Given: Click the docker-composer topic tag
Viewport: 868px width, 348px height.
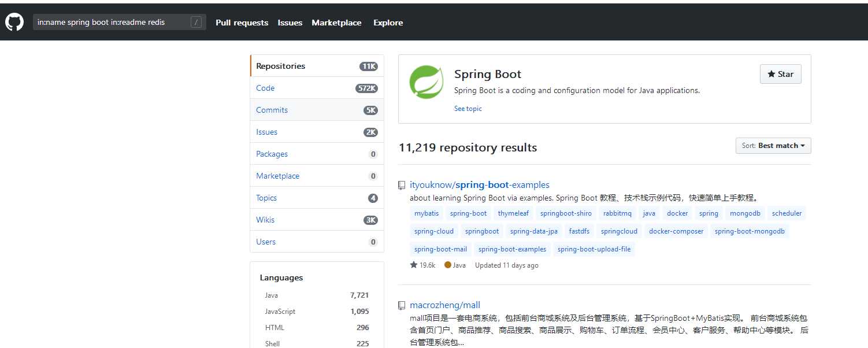Looking at the screenshot, I should pos(677,231).
